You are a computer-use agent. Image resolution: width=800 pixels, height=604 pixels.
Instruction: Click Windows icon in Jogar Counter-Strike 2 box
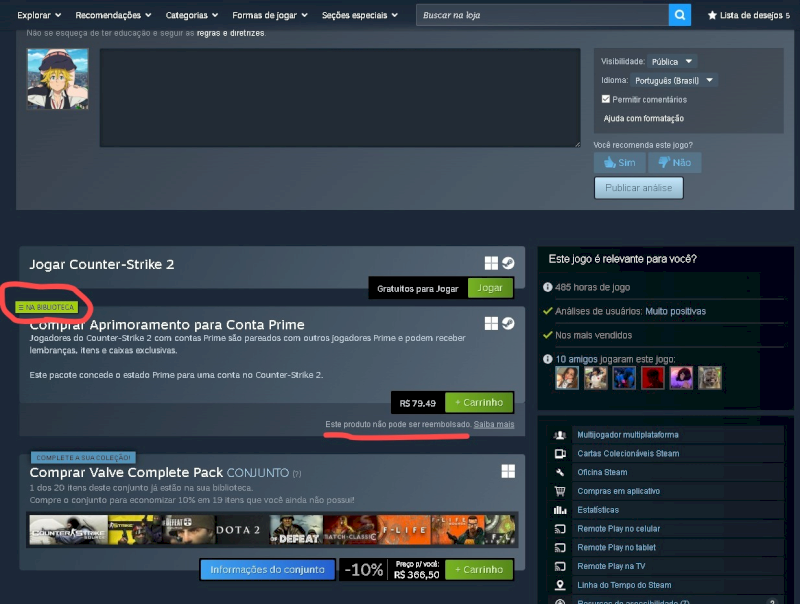tap(491, 263)
